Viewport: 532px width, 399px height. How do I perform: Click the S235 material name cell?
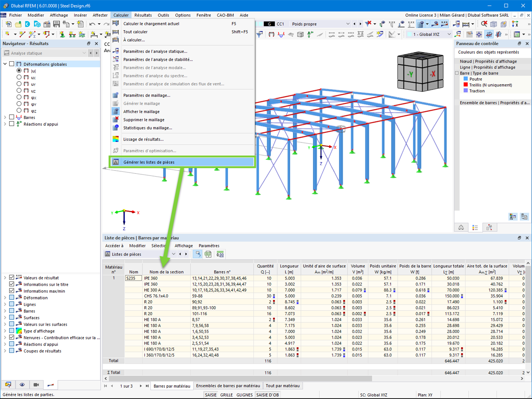[134, 278]
